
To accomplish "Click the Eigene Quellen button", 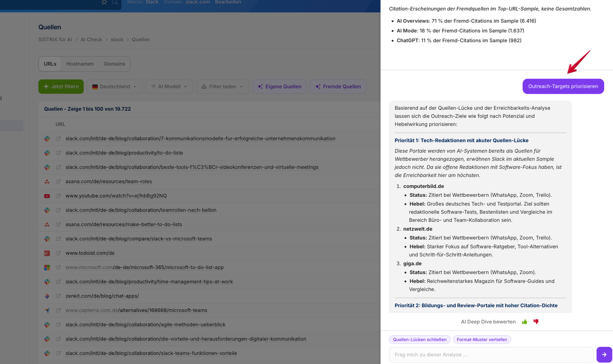I will (x=279, y=87).
